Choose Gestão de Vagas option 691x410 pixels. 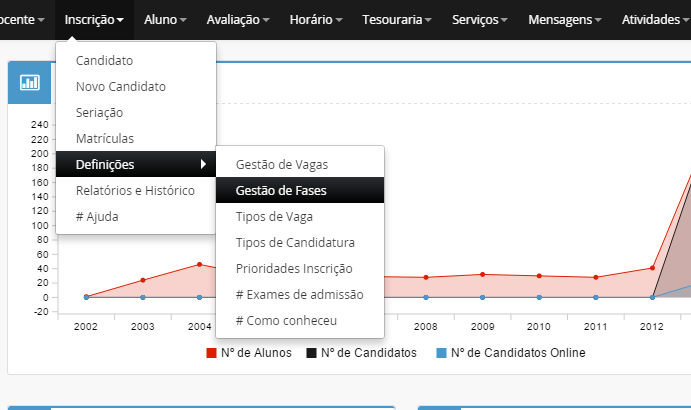point(281,164)
